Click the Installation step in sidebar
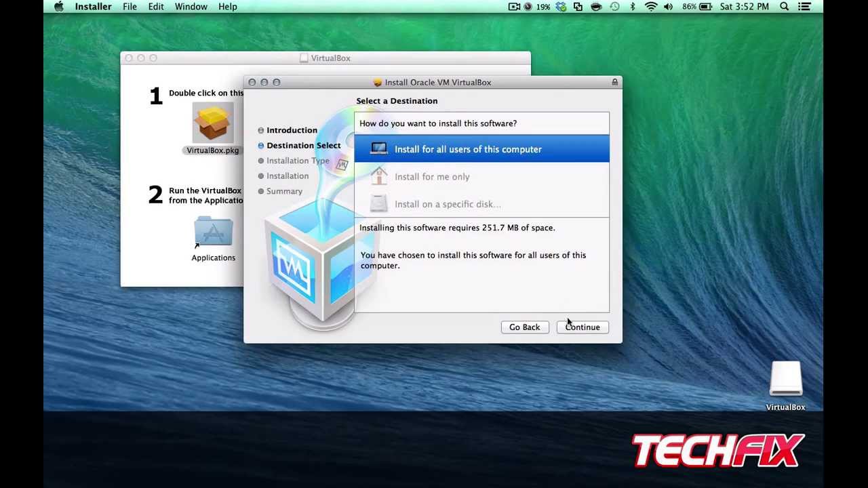 point(288,176)
